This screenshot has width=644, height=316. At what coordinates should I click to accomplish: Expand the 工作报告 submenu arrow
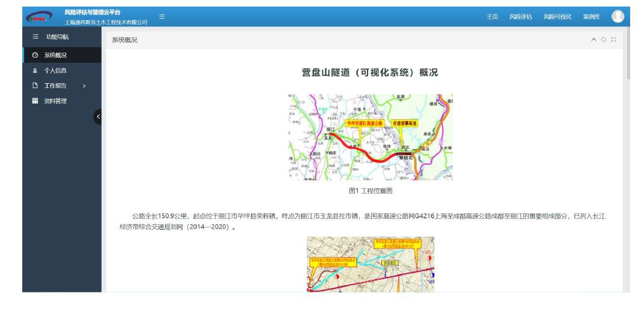click(84, 86)
